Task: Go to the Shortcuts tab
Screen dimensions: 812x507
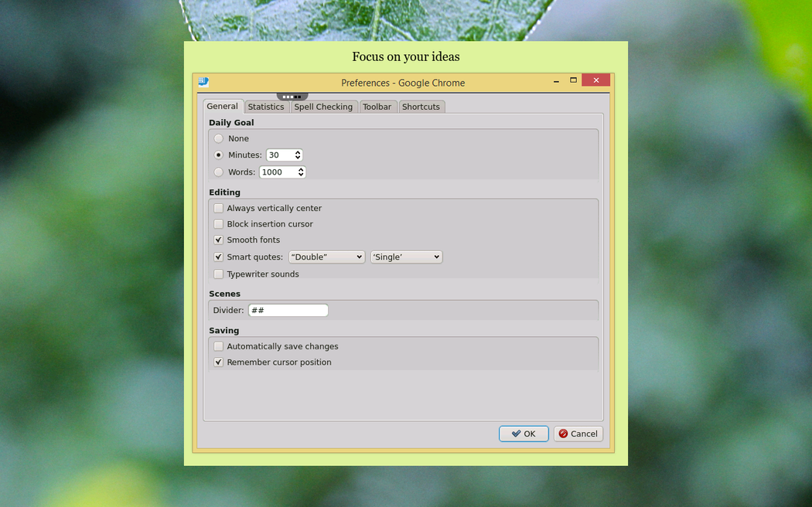Action: [421, 107]
